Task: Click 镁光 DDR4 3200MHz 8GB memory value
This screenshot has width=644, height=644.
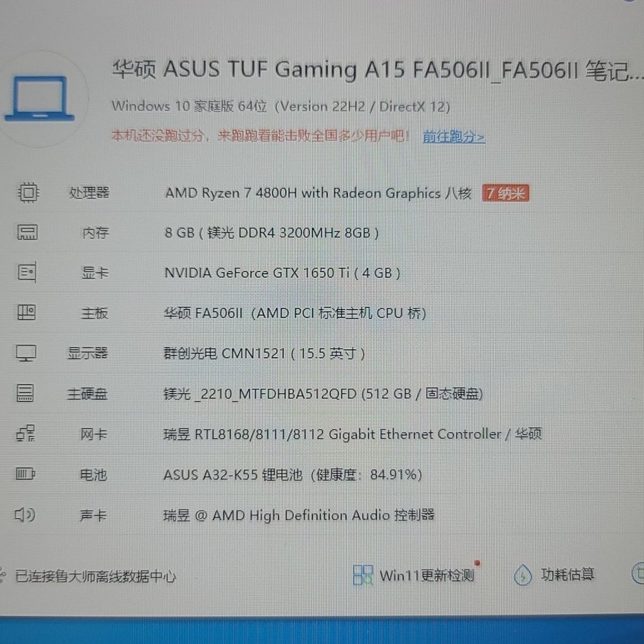Action: tap(271, 233)
